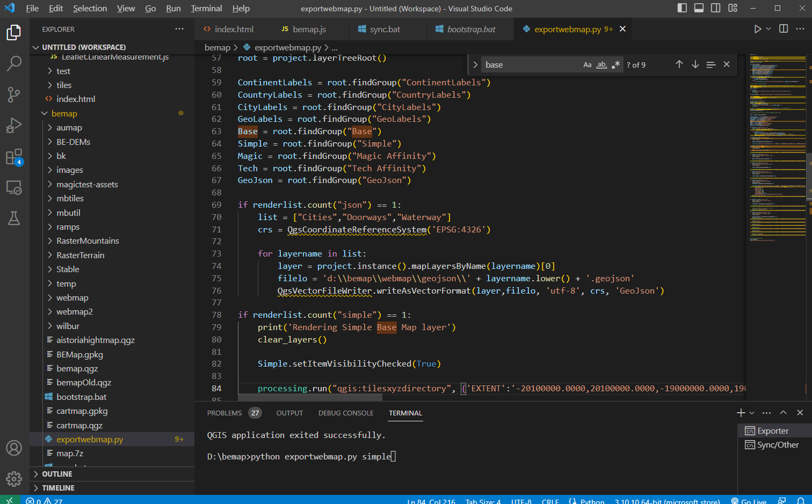Image resolution: width=812 pixels, height=504 pixels.
Task: Open editor more actions ellipsis
Action: 800,29
